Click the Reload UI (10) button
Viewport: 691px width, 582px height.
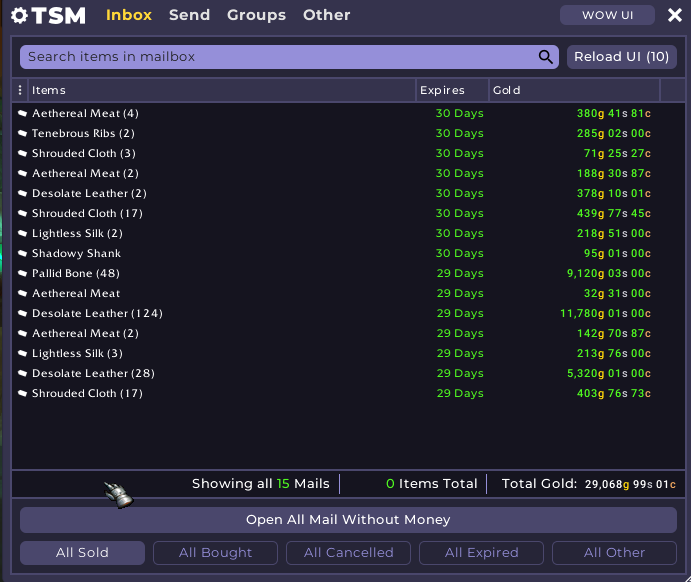click(x=621, y=57)
